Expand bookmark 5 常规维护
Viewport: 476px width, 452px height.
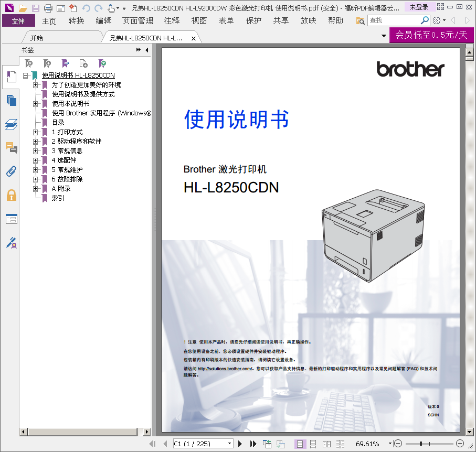click(35, 170)
